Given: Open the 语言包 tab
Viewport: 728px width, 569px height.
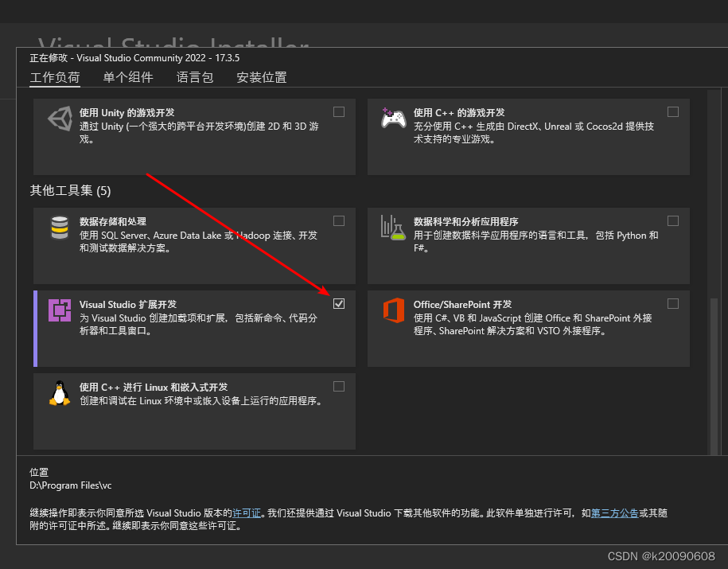Looking at the screenshot, I should pyautogui.click(x=196, y=77).
